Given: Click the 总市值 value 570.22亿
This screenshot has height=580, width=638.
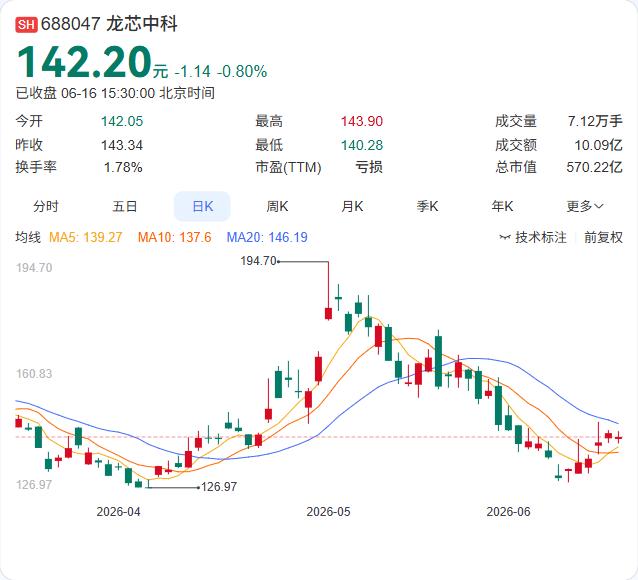Looking at the screenshot, I should coord(594,167).
